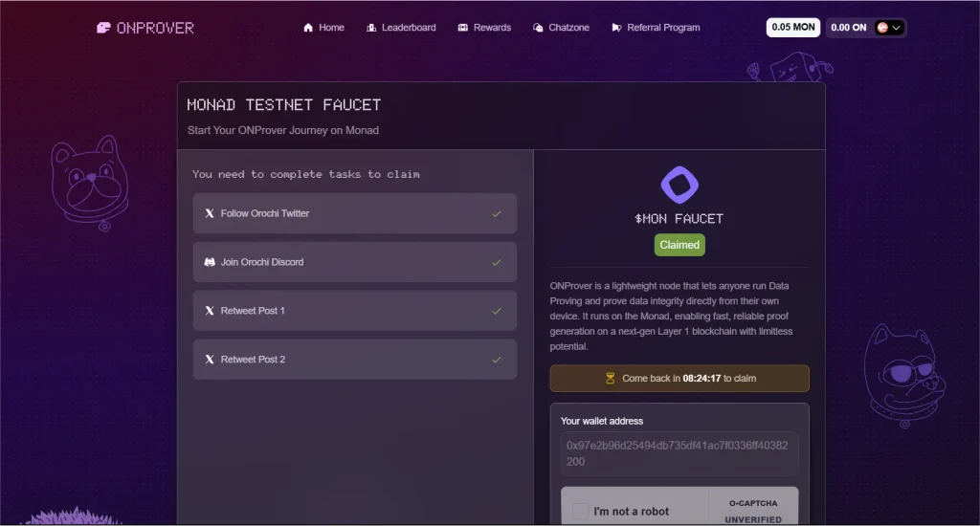The width and height of the screenshot is (980, 526).
Task: Click the ONPROVER logo
Action: pos(145,28)
